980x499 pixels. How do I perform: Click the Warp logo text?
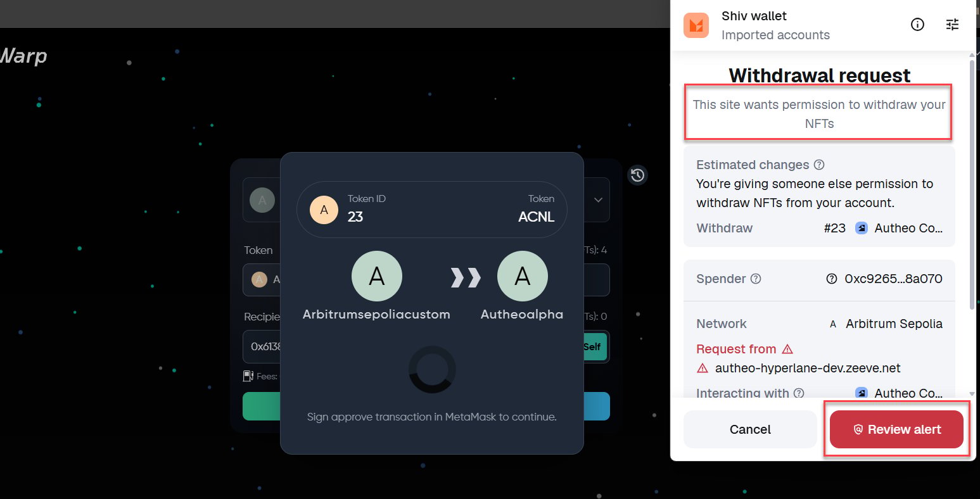tap(23, 56)
